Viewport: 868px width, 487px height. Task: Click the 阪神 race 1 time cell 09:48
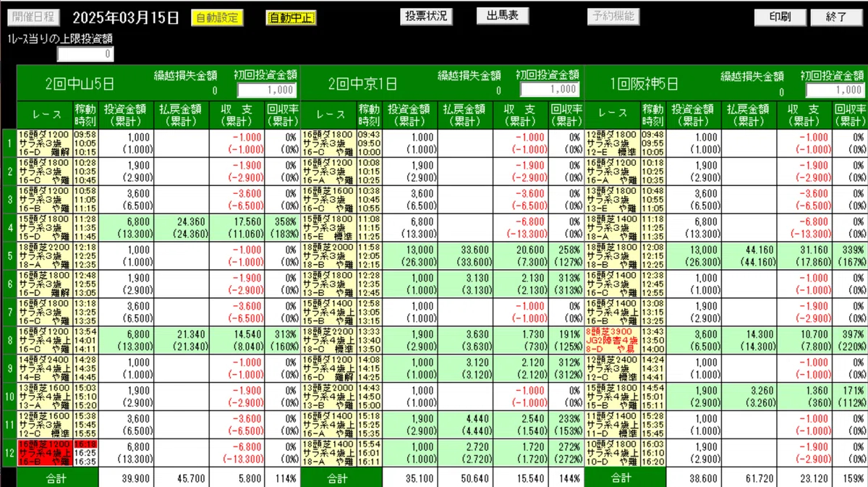click(653, 143)
